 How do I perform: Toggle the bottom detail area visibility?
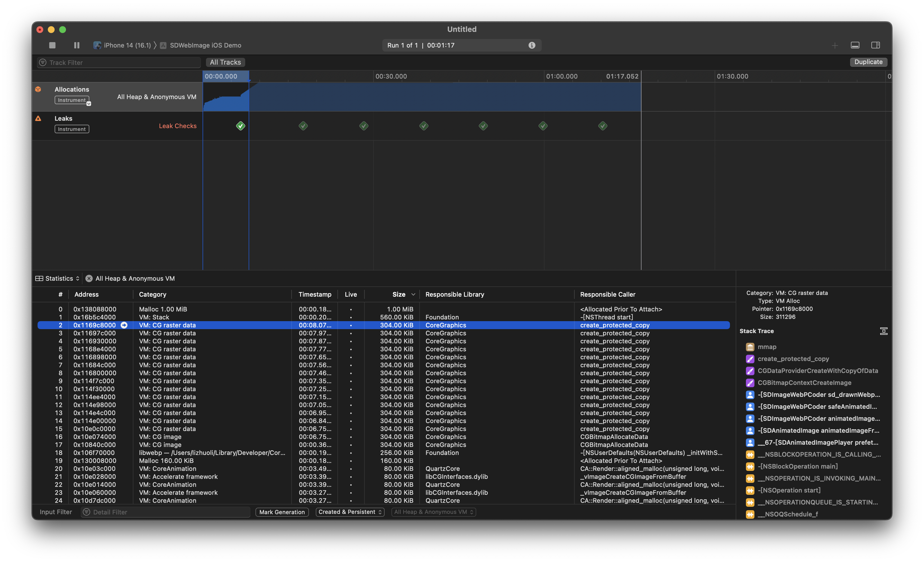tap(855, 45)
